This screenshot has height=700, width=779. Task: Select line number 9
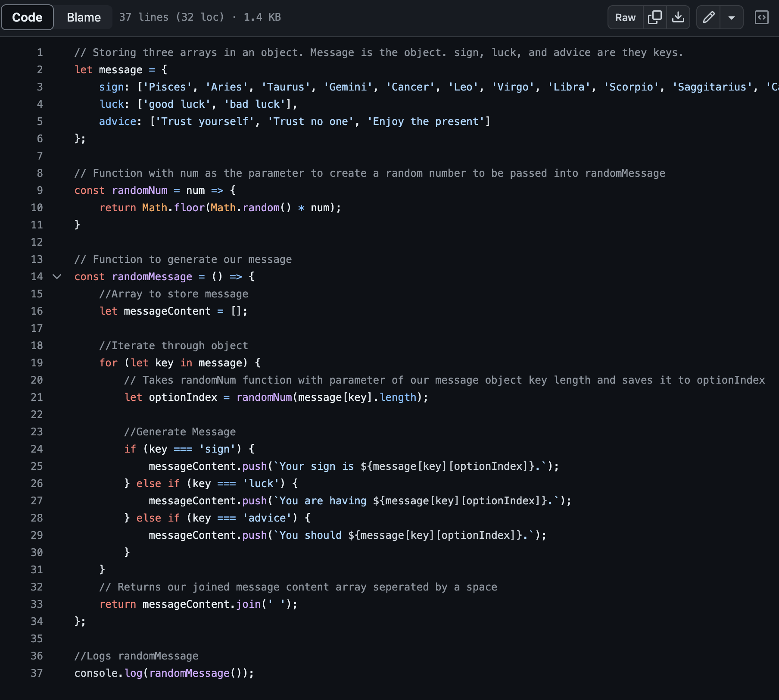pyautogui.click(x=40, y=191)
